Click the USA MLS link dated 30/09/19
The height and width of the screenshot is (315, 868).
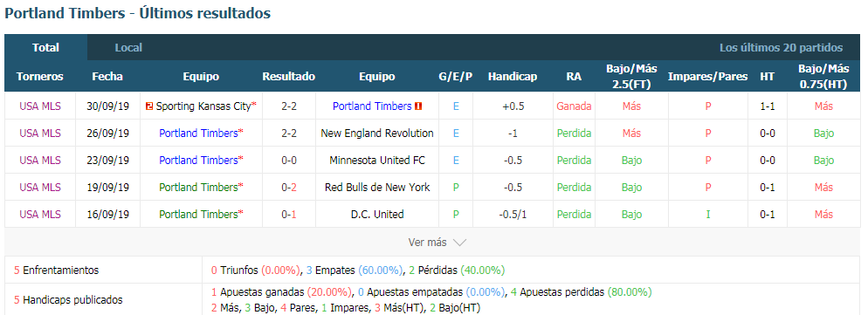coord(40,106)
